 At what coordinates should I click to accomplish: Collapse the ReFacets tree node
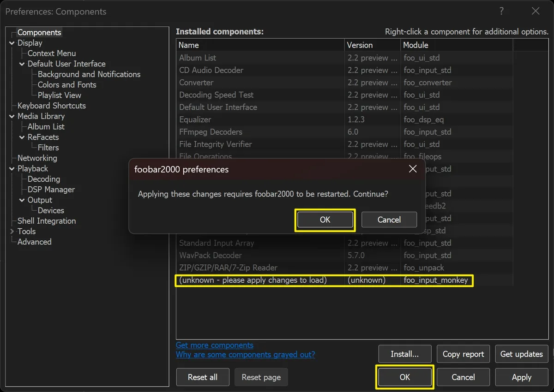click(22, 137)
